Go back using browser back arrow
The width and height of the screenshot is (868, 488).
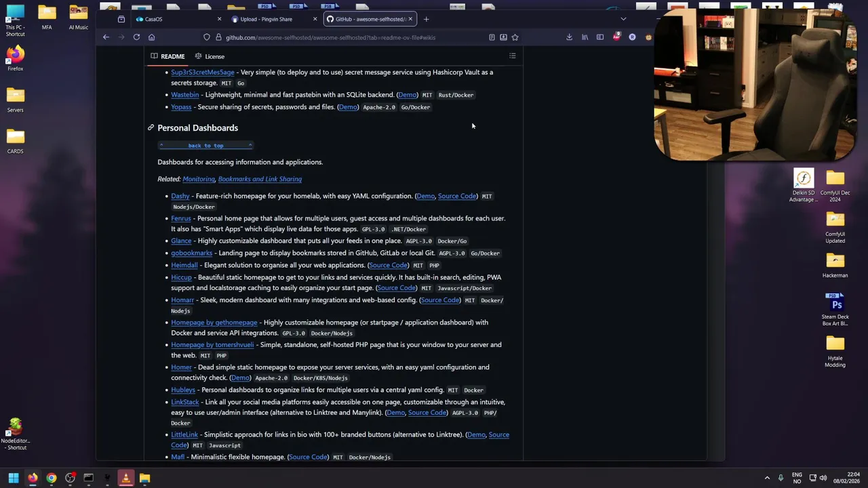106,37
